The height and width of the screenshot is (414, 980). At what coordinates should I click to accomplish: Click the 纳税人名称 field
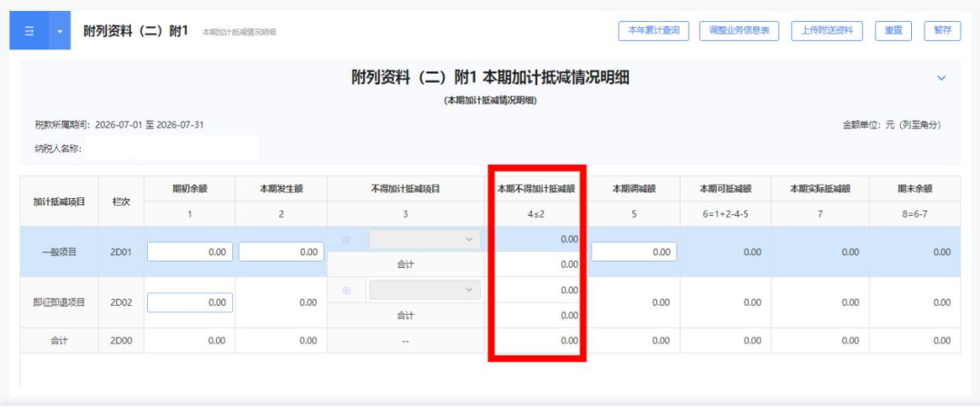pyautogui.click(x=171, y=148)
